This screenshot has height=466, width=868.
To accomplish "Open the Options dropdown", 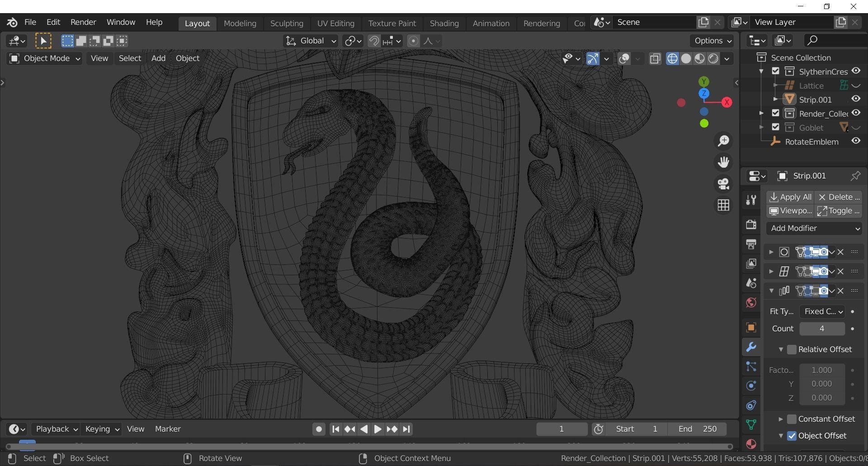I will 712,41.
